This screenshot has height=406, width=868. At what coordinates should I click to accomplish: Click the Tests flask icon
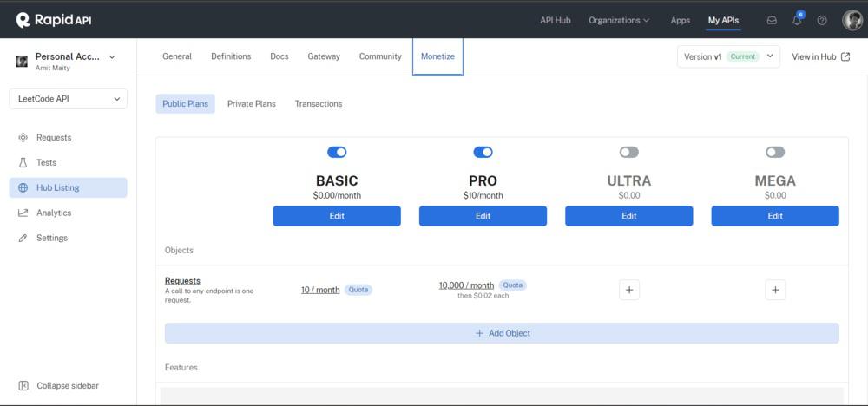pyautogui.click(x=23, y=162)
